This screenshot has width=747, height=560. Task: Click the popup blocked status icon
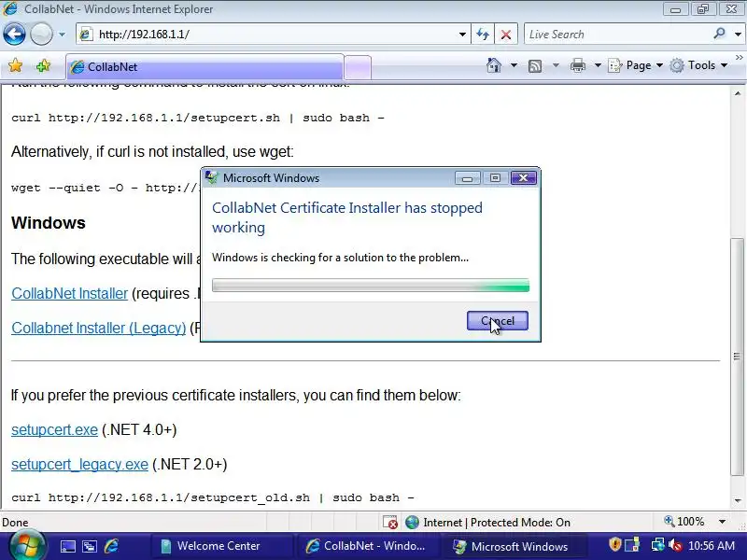point(390,523)
